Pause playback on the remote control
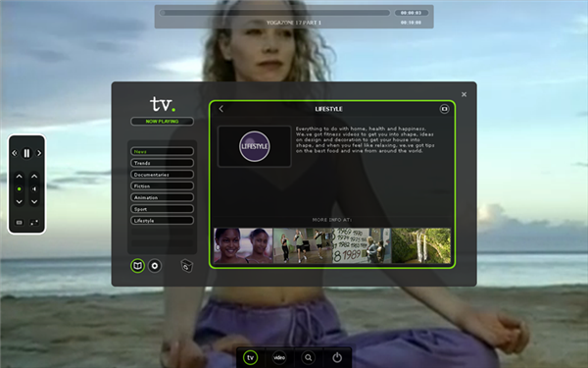This screenshot has width=588, height=368. point(26,153)
